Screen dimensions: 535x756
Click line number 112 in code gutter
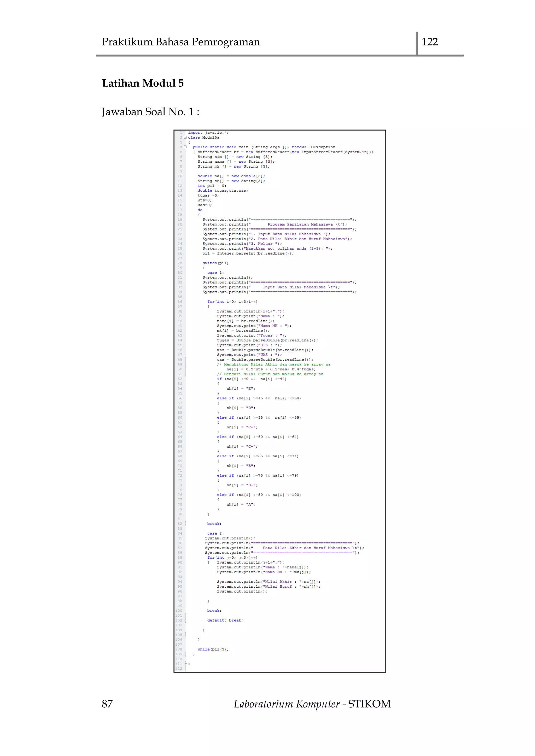pyautogui.click(x=179, y=669)
